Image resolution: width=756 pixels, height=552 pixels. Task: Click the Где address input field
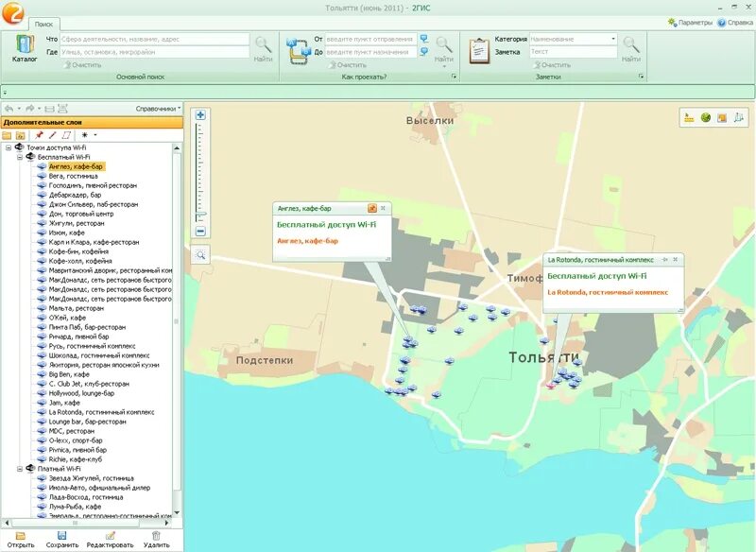tap(154, 52)
